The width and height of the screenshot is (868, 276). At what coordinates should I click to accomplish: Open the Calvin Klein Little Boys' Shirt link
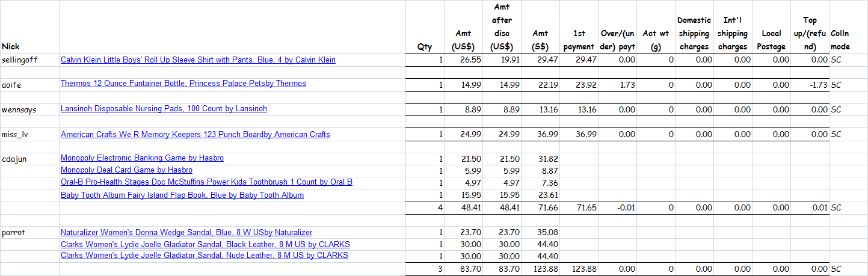coord(198,60)
